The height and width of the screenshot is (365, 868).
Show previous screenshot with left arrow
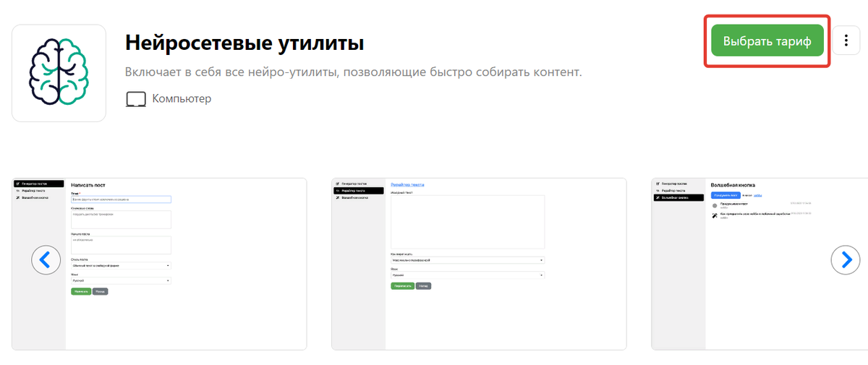tap(46, 260)
